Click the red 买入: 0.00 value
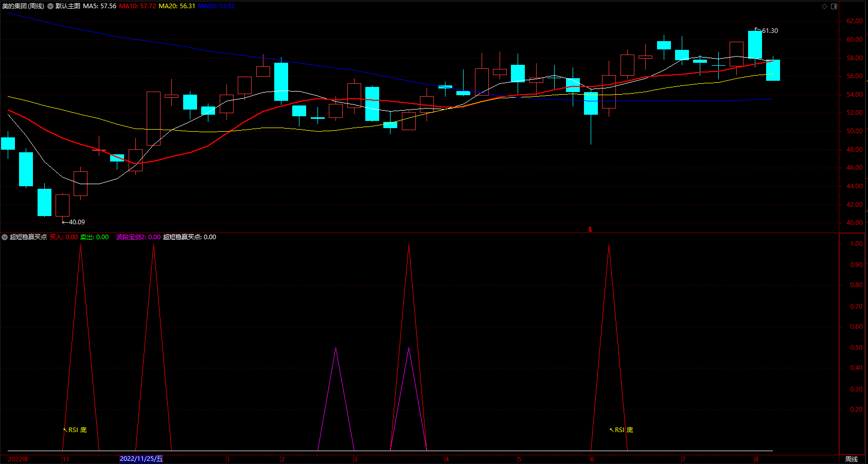Screen dimensions: 868x464 (x=64, y=237)
